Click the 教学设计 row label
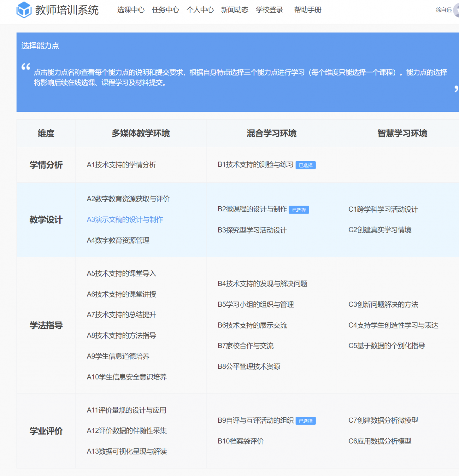Image resolution: width=459 pixels, height=476 pixels. click(x=46, y=220)
